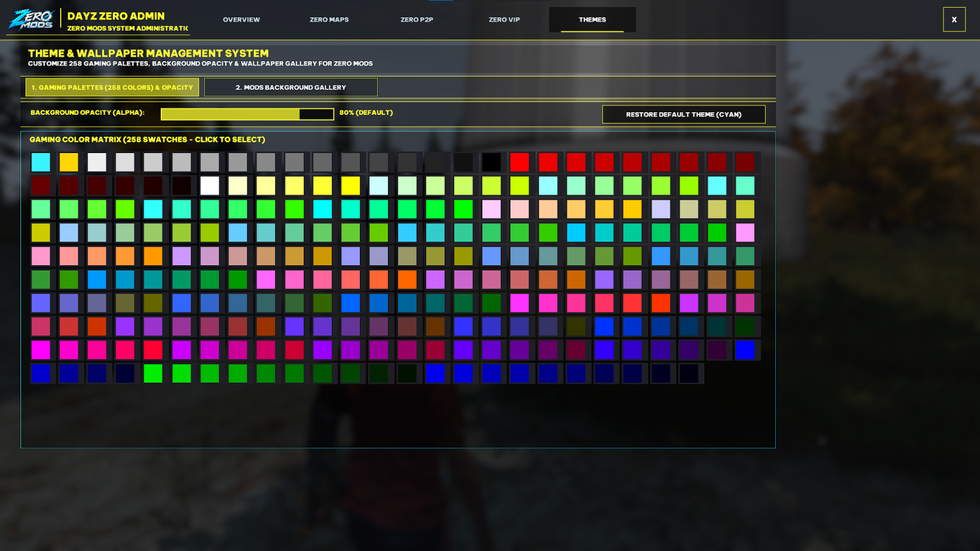Switch to the Zero Maps tab

[x=329, y=20]
